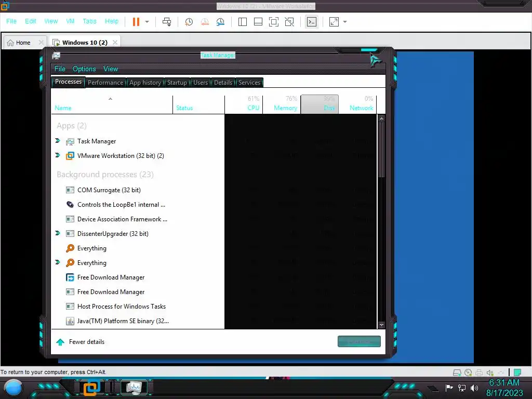The width and height of the screenshot is (532, 399).
Task: Click the stretch guest display icon
Action: 334,22
